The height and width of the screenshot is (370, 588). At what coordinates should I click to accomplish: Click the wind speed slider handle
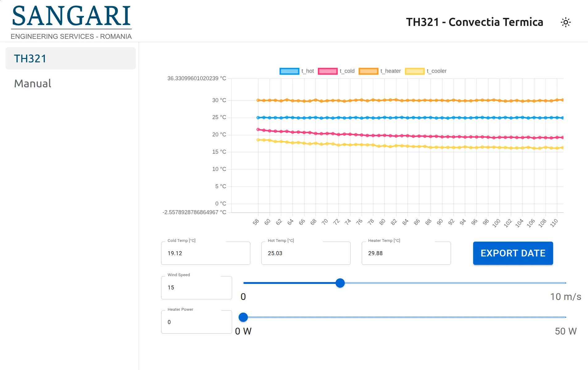(x=340, y=283)
